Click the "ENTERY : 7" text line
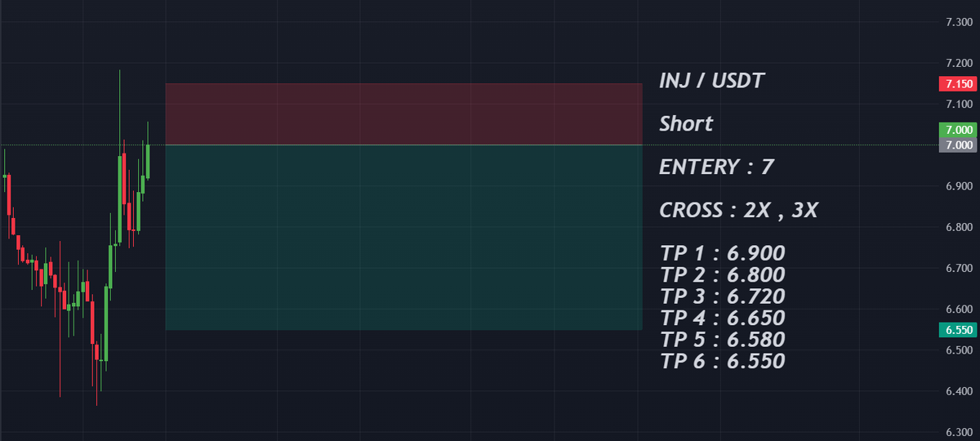980x441 pixels. (716, 167)
